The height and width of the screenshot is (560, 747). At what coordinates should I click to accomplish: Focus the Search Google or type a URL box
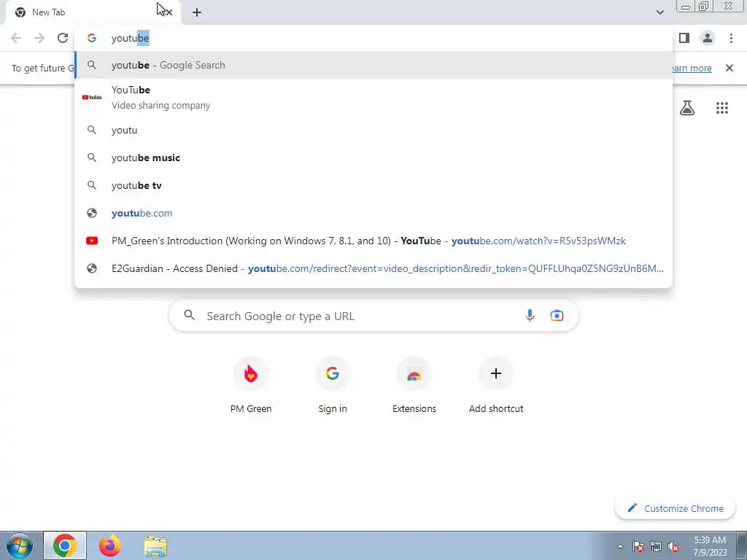click(373, 316)
